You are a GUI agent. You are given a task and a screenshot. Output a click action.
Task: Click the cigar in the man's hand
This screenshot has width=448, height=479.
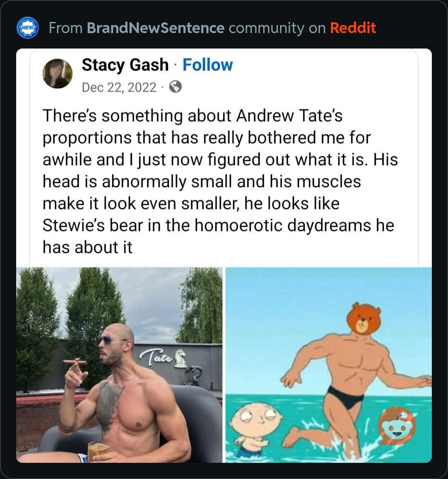(x=74, y=362)
